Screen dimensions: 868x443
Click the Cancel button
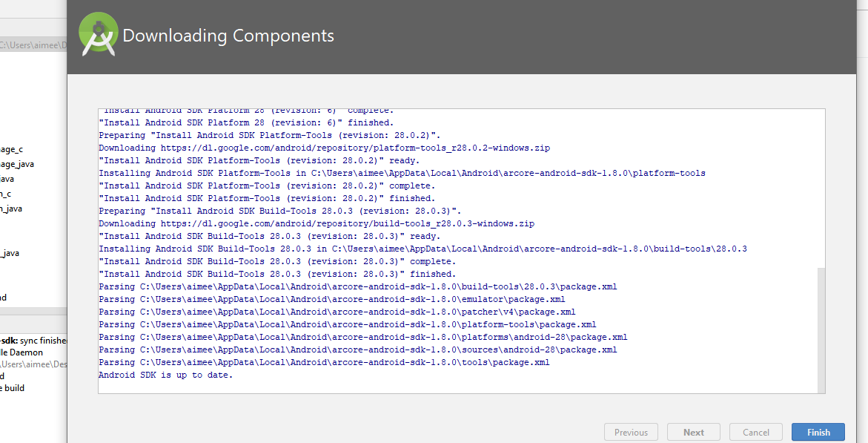(755, 433)
